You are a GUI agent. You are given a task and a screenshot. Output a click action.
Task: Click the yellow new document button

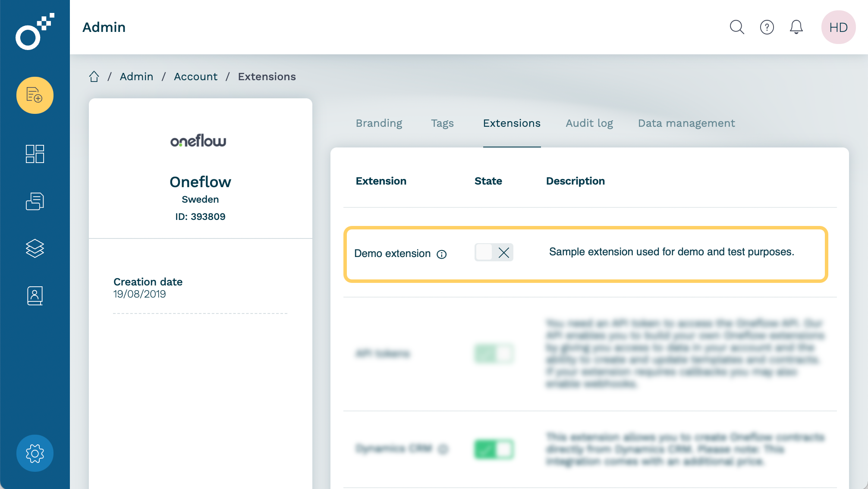click(x=35, y=95)
